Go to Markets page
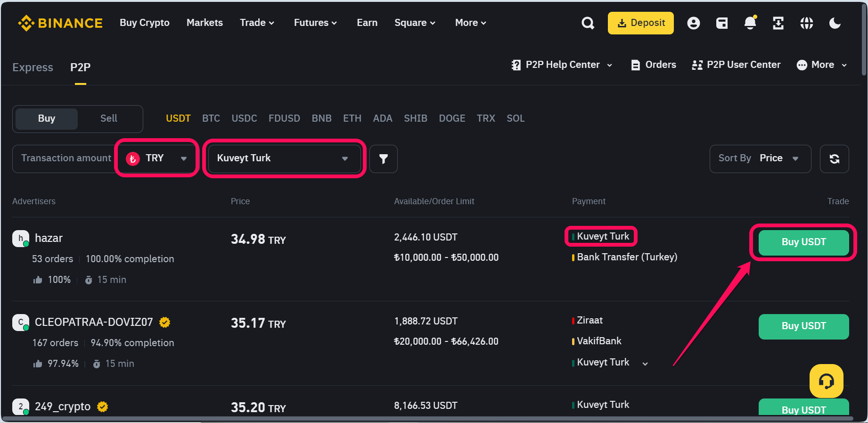Screen dimensions: 868x423 [x=205, y=23]
